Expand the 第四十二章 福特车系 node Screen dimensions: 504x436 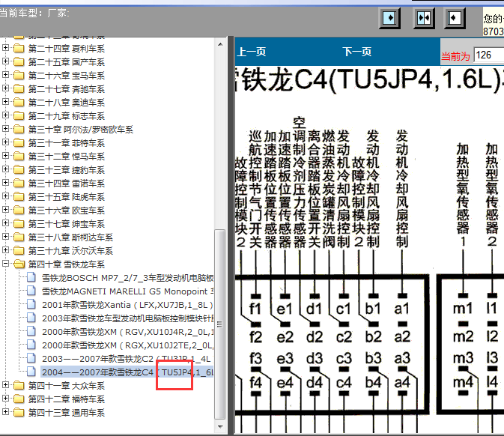pos(5,399)
